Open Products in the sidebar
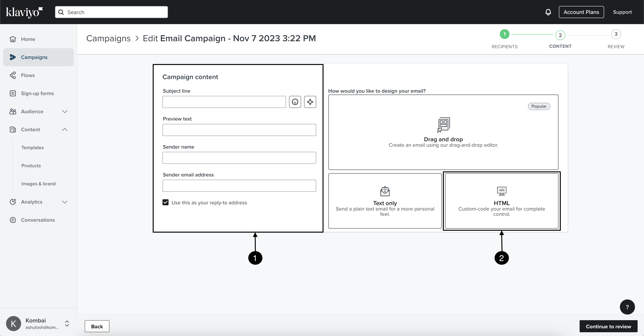 click(31, 166)
